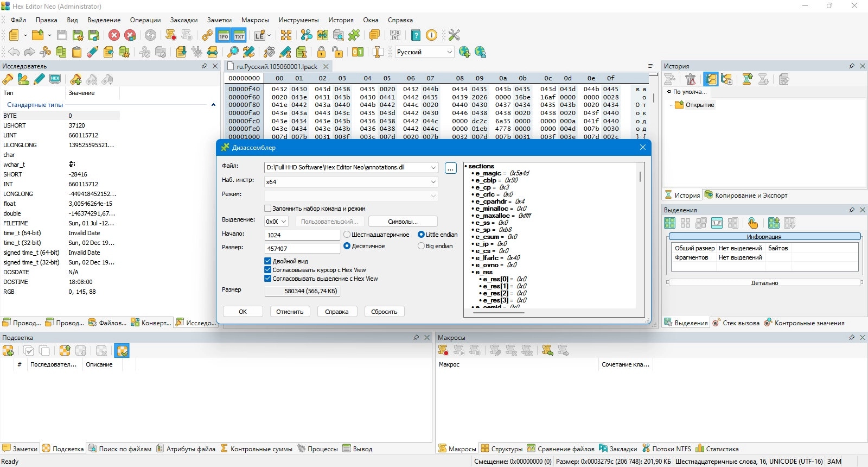Click the orange info circle icon
868x467 pixels.
[431, 35]
